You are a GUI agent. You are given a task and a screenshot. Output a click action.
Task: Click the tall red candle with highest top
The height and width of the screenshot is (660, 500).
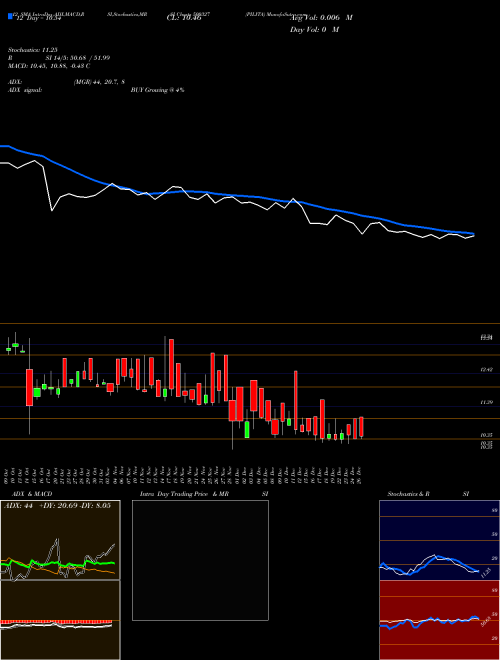click(x=171, y=364)
